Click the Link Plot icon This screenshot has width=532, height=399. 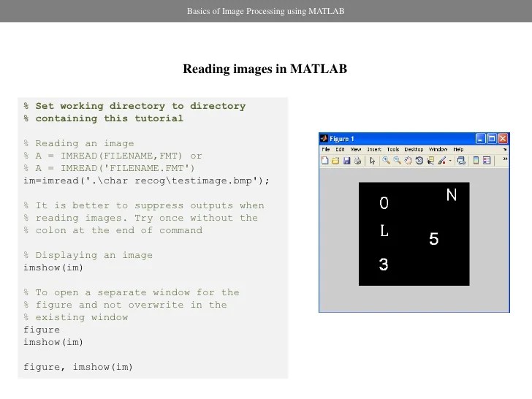pos(460,161)
